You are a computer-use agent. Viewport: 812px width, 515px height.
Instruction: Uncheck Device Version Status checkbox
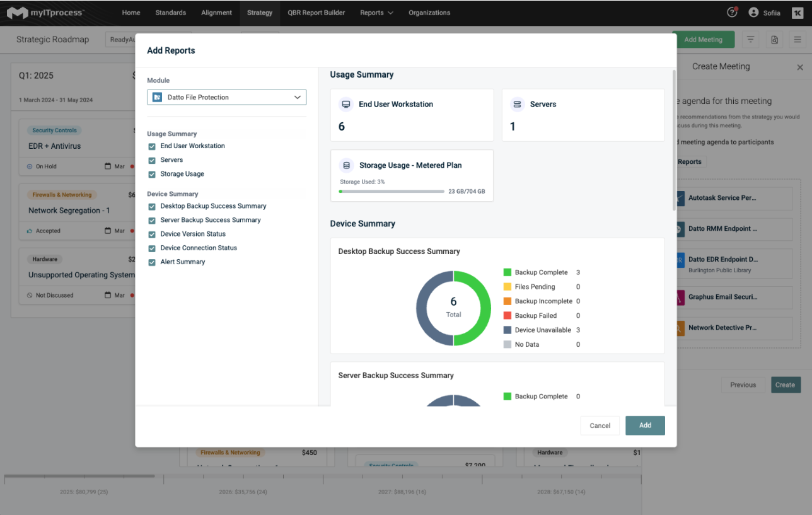pyautogui.click(x=151, y=234)
